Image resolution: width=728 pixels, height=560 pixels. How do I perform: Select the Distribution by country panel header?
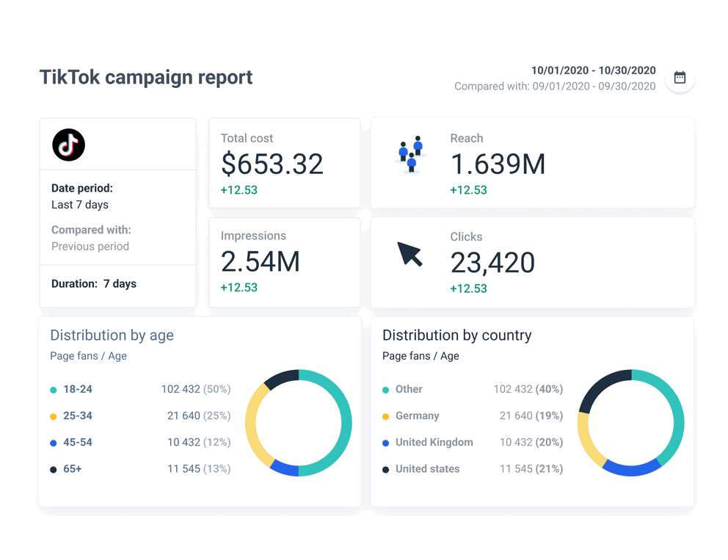point(456,335)
